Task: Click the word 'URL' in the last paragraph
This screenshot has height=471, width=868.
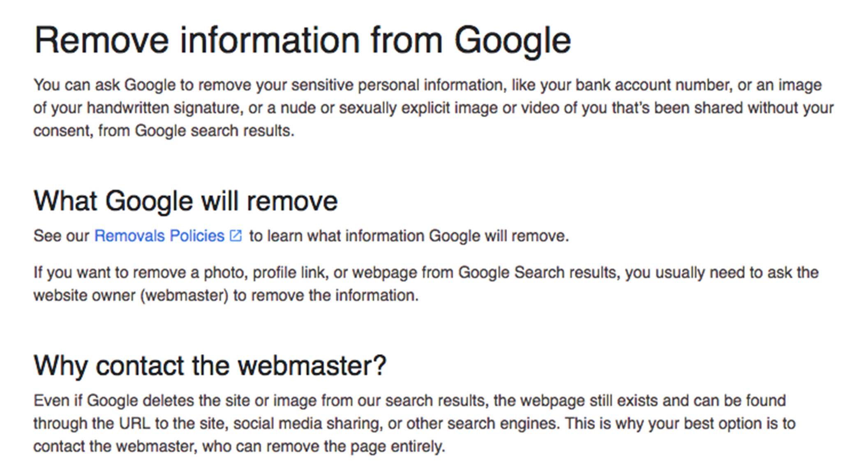Action: click(x=135, y=424)
